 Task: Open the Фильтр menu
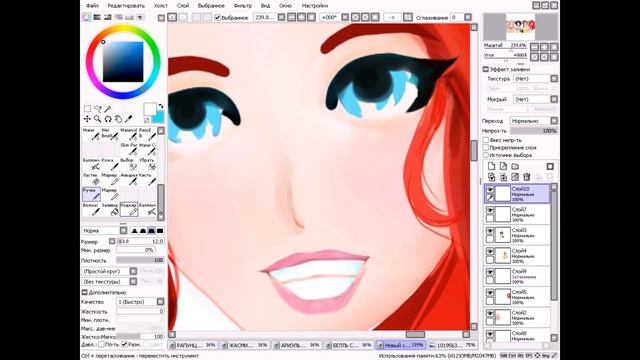243,6
